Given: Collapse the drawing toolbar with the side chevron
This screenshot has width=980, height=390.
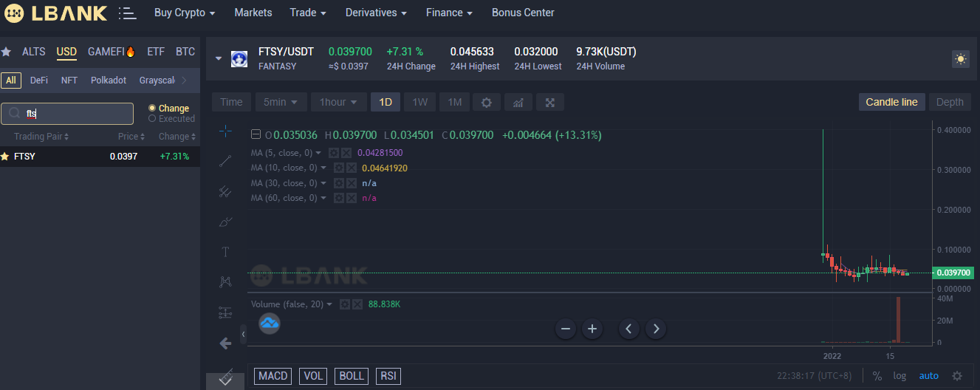Looking at the screenshot, I should 244,335.
